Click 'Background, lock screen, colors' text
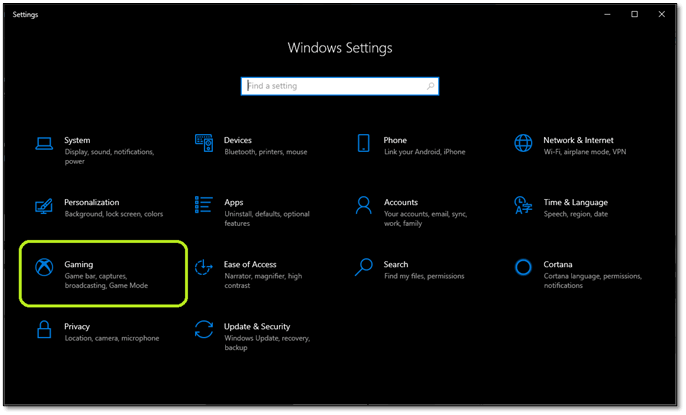 click(114, 214)
